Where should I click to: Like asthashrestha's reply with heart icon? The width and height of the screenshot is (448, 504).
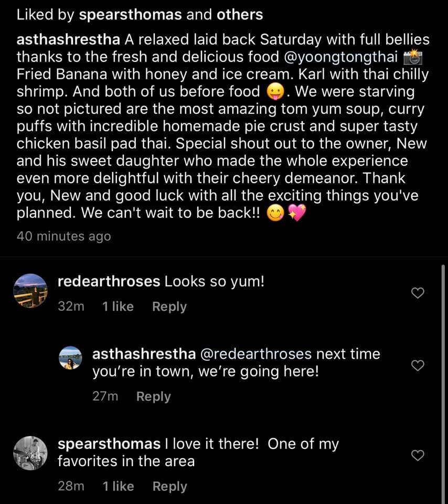click(417, 366)
